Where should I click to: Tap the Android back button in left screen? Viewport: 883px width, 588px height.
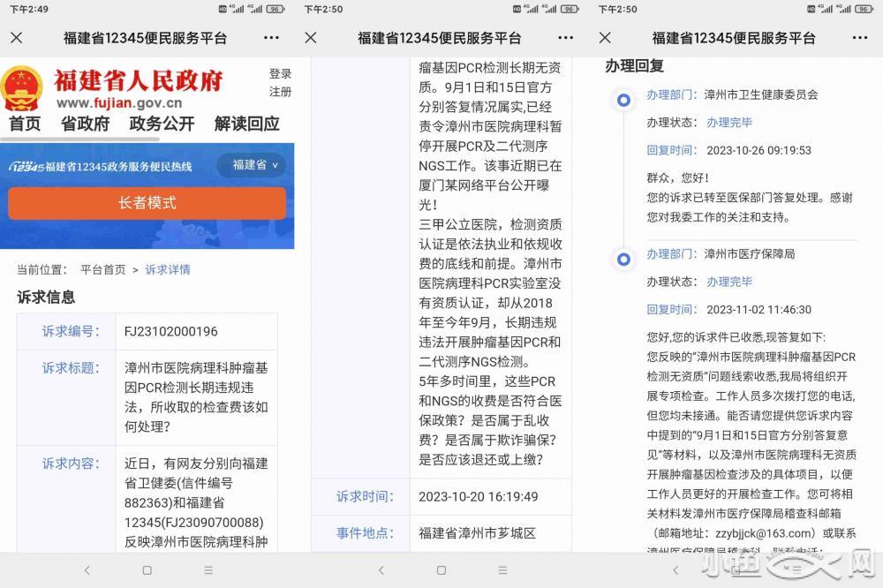[87, 570]
